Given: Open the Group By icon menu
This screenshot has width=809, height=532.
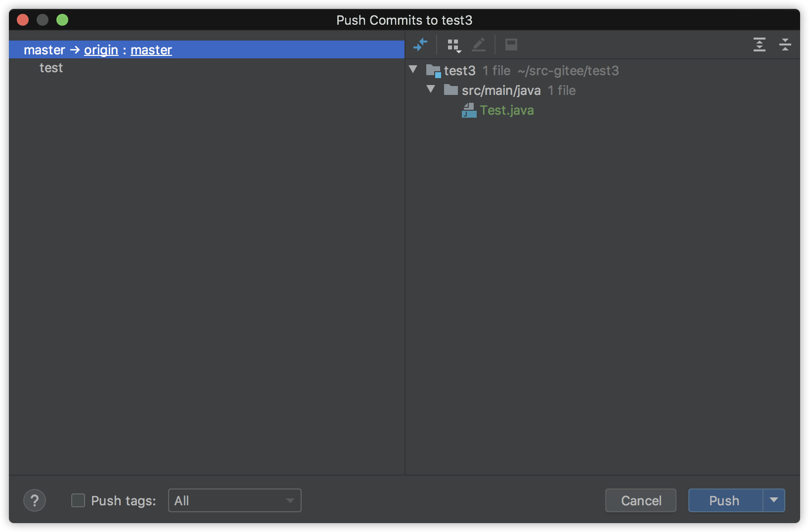Looking at the screenshot, I should pos(454,45).
